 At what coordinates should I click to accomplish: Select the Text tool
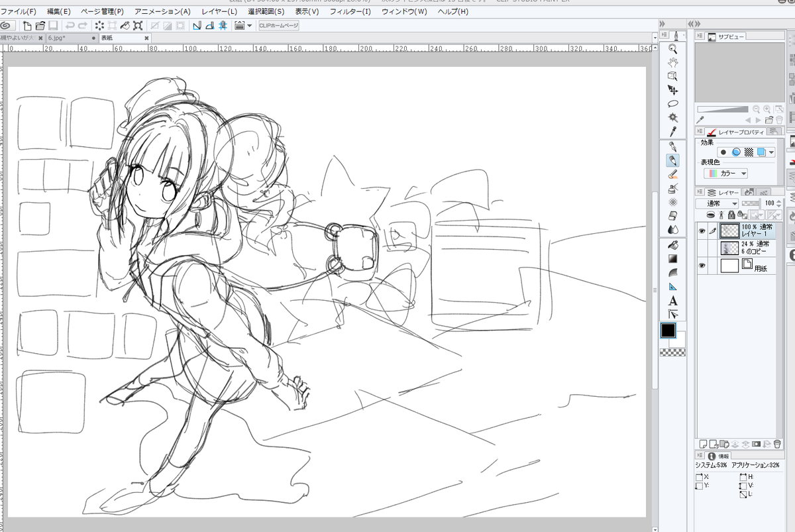pos(672,301)
